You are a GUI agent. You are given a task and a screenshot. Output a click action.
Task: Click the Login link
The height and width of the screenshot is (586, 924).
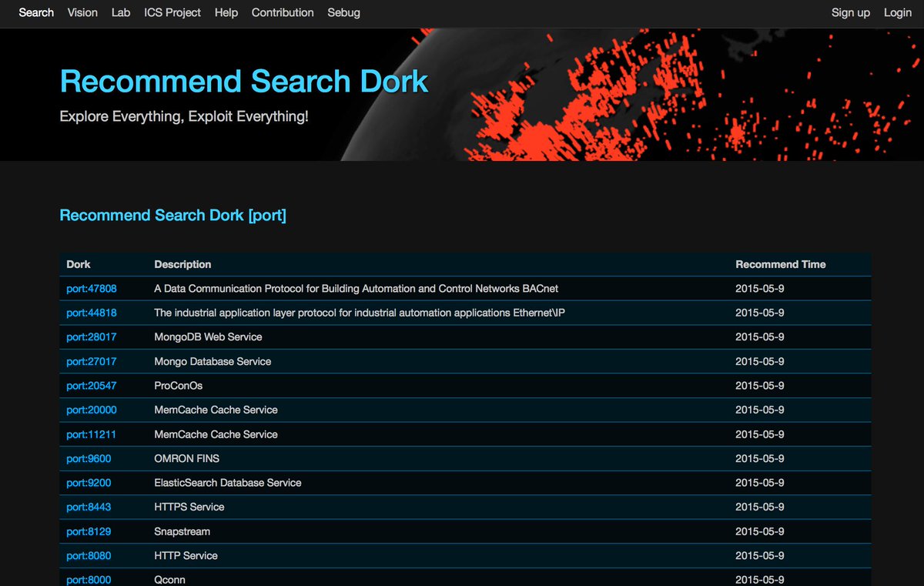898,12
